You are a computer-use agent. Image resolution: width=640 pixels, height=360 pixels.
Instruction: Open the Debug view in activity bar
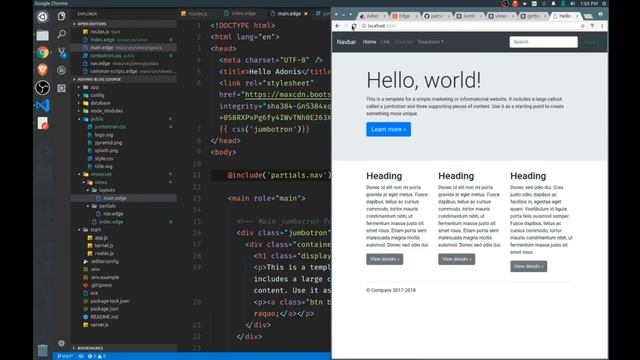[x=62, y=70]
